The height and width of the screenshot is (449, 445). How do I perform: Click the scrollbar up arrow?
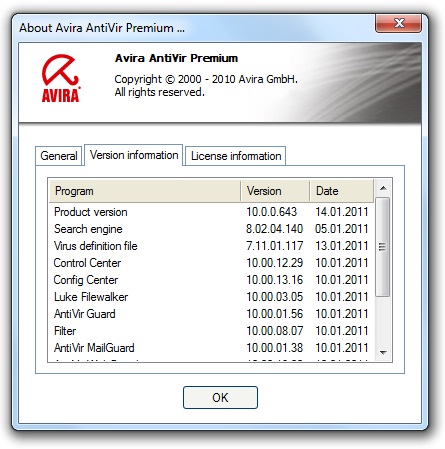point(383,189)
